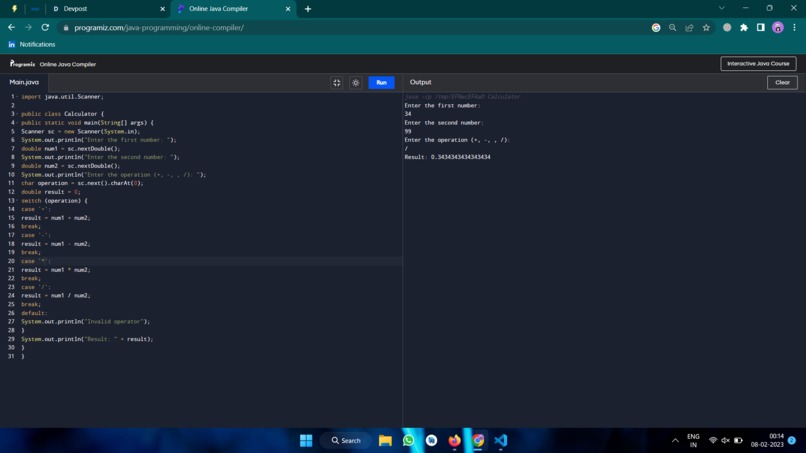
Task: Toggle the browser side panel
Action: tap(761, 28)
